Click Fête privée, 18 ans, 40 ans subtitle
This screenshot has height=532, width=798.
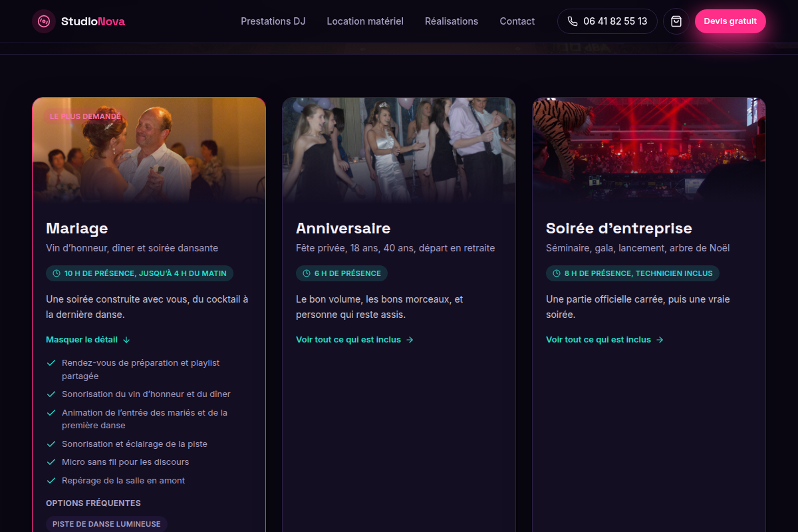[395, 248]
